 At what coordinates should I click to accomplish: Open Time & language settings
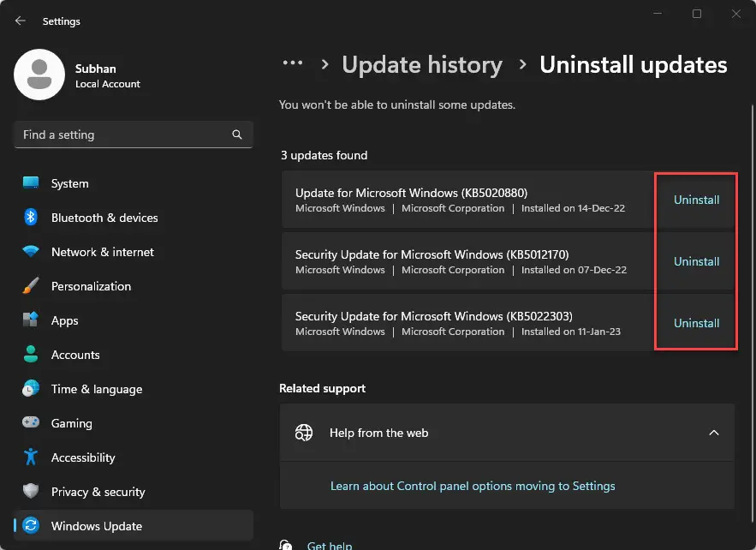tap(134, 389)
